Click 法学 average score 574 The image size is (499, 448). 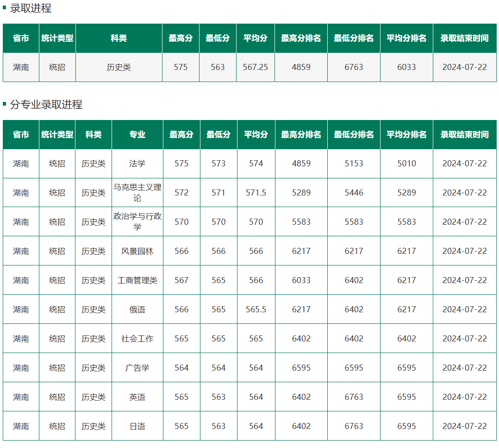coord(256,164)
